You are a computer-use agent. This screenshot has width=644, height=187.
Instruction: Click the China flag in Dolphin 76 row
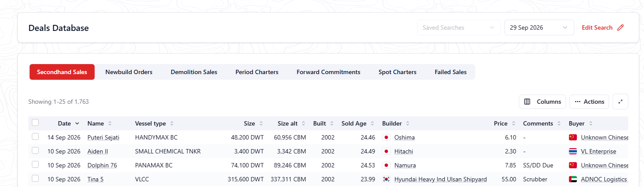click(x=573, y=165)
